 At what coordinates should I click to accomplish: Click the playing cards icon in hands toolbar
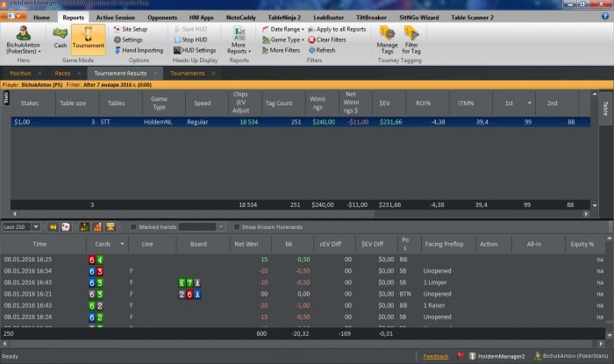[66, 226]
